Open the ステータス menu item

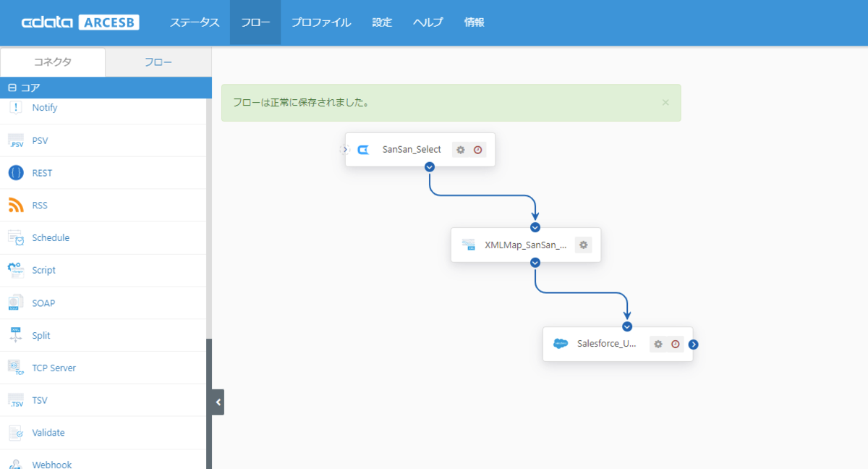click(x=195, y=22)
